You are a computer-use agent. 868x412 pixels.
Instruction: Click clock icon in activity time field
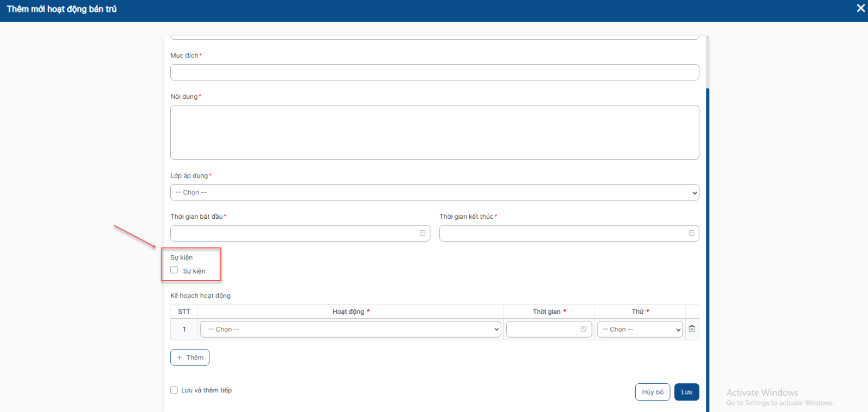click(584, 329)
